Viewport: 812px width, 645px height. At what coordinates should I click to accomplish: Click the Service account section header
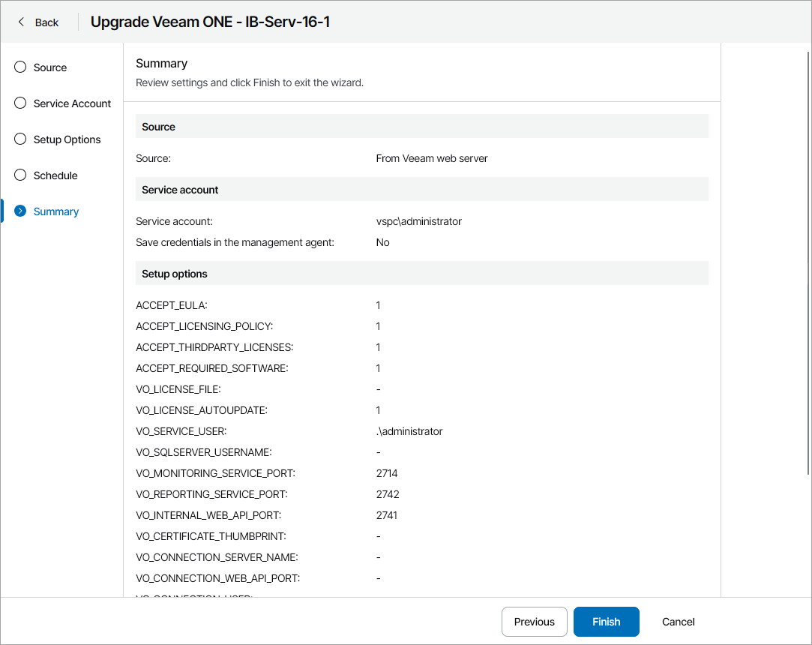[x=180, y=190]
